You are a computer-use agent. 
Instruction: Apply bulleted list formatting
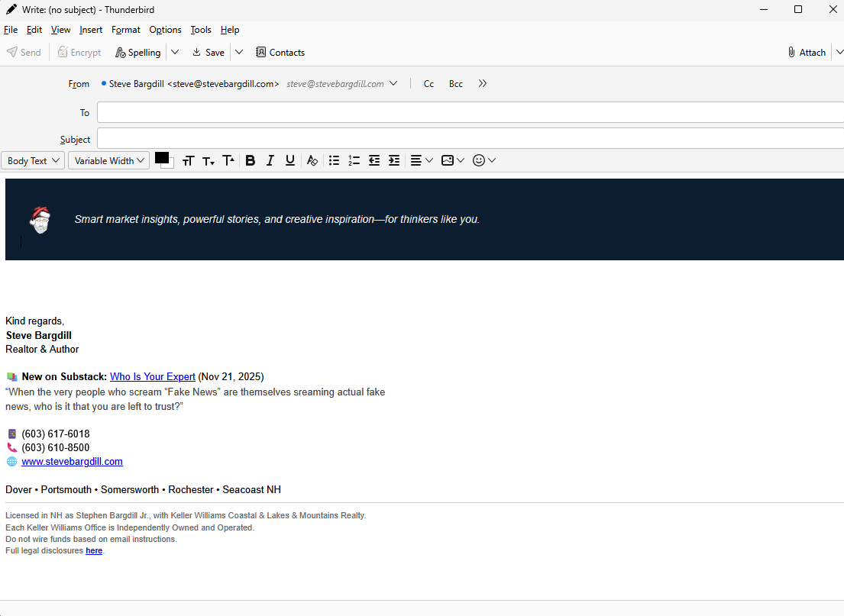click(x=334, y=160)
